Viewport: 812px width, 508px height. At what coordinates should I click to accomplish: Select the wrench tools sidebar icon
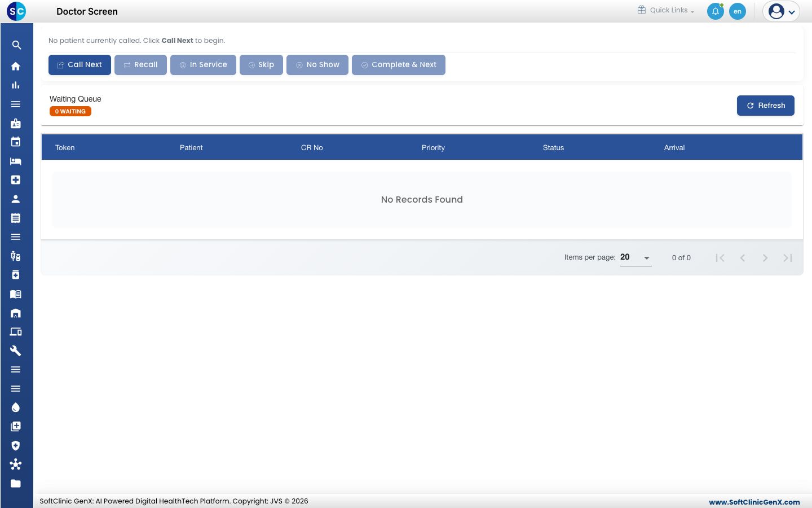(16, 351)
